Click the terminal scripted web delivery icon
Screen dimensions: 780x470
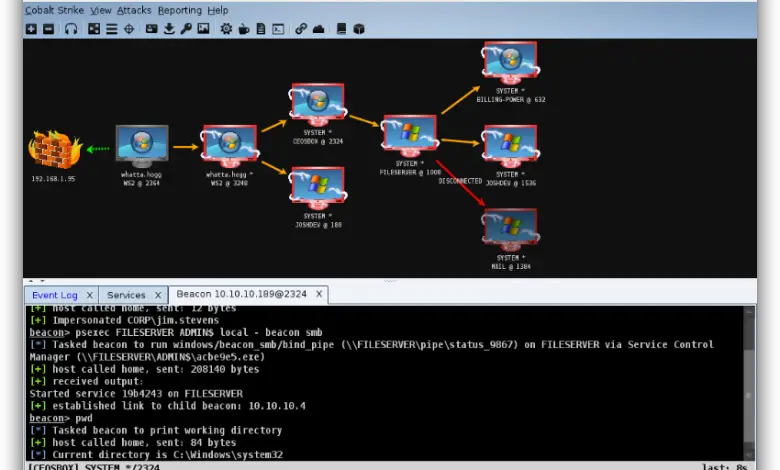pyautogui.click(x=278, y=29)
